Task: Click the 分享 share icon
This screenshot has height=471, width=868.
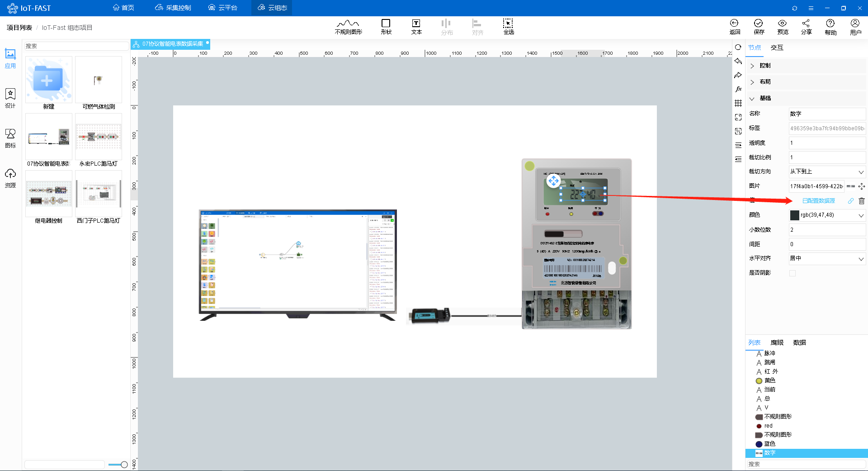Action: tap(806, 27)
